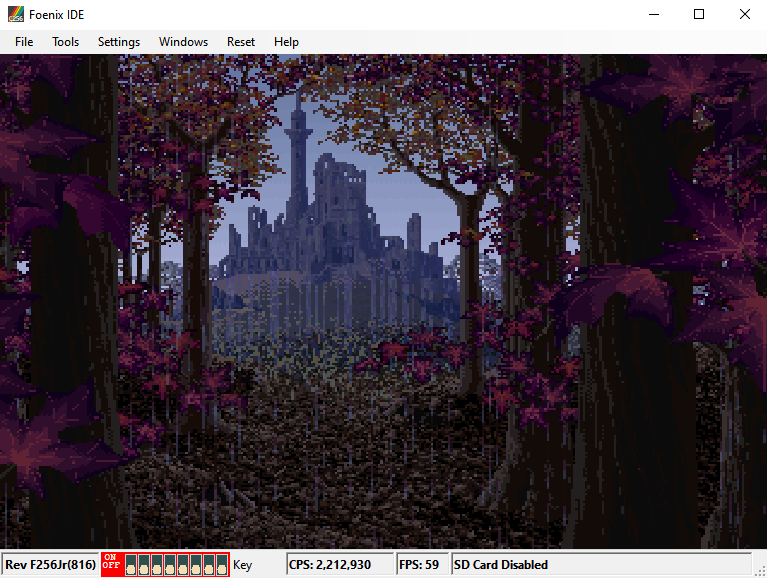Screen dimensions: 767x578
Task: Open the Tools menu
Action: point(66,42)
